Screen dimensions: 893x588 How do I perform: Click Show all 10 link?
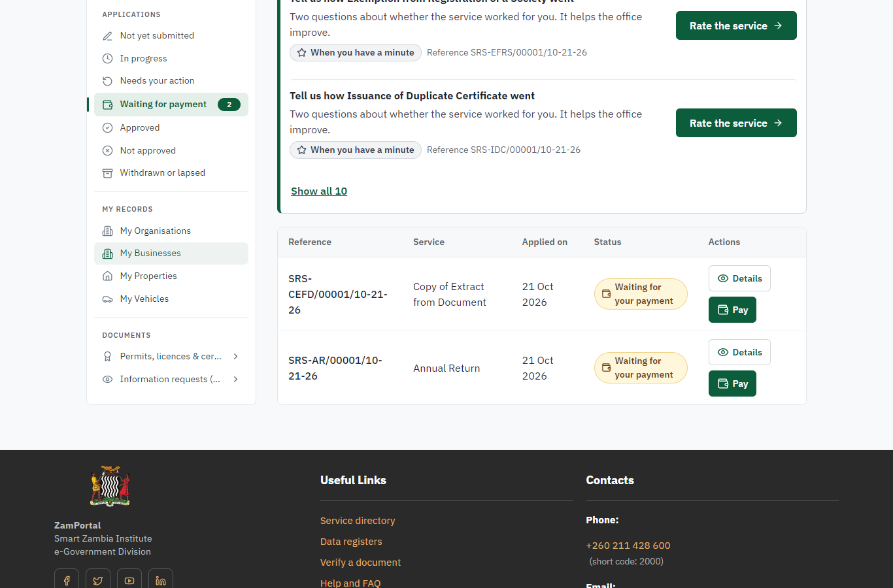click(x=319, y=191)
